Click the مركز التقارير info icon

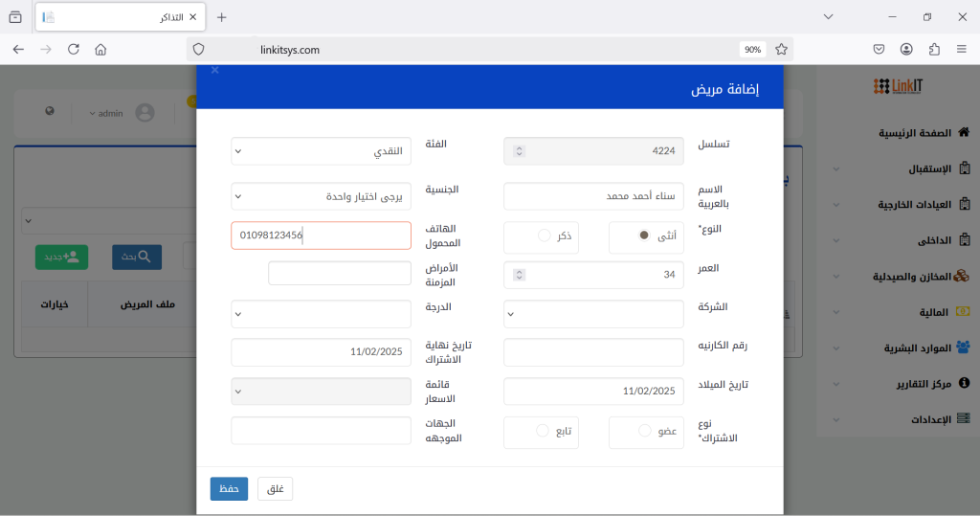click(963, 383)
